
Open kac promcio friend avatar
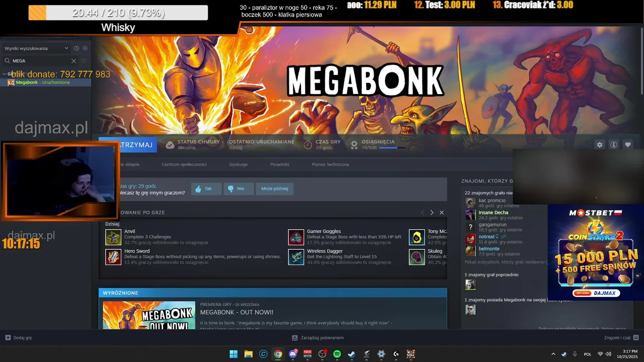tap(470, 203)
